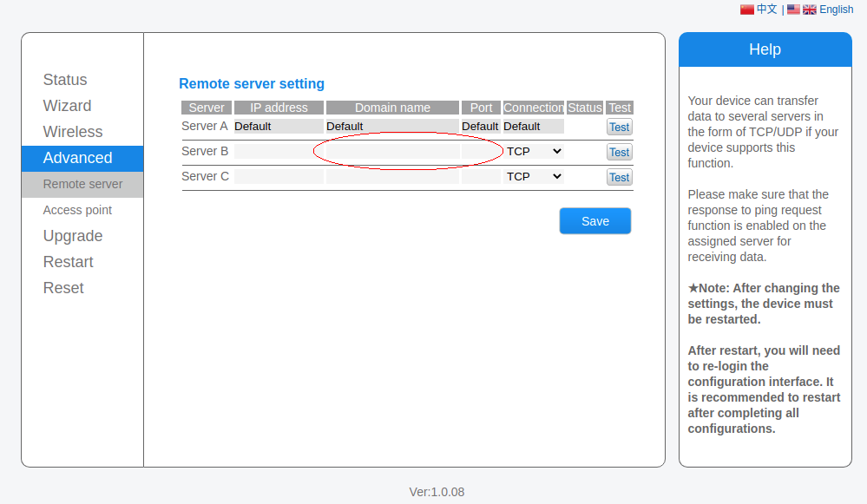Click the Server C port field
Viewport: 867px width, 504px height.
481,176
